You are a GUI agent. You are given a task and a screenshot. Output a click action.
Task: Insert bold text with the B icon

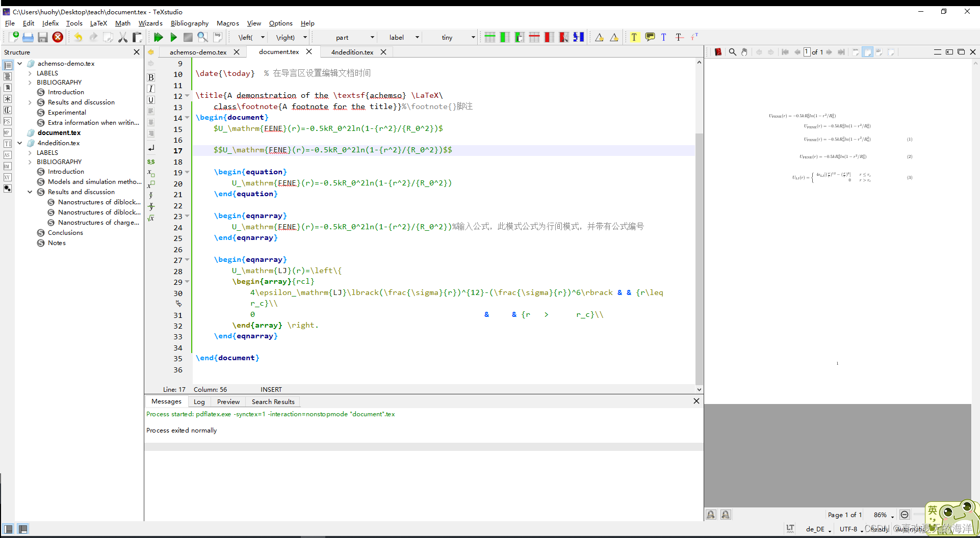tap(151, 77)
